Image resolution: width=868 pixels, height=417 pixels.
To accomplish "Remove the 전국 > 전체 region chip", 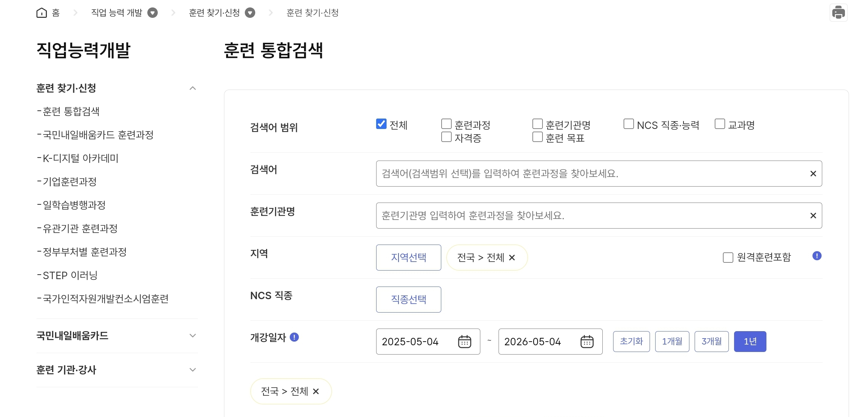I will [512, 258].
